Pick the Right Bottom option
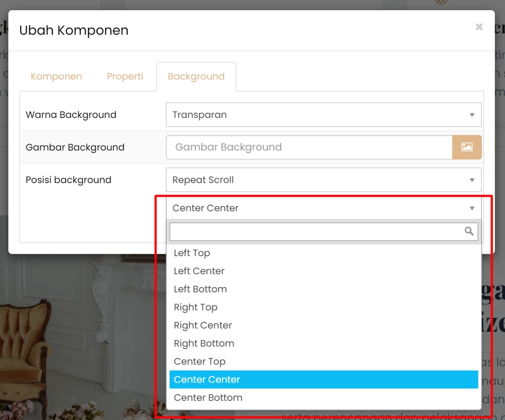This screenshot has width=505, height=420. point(204,344)
